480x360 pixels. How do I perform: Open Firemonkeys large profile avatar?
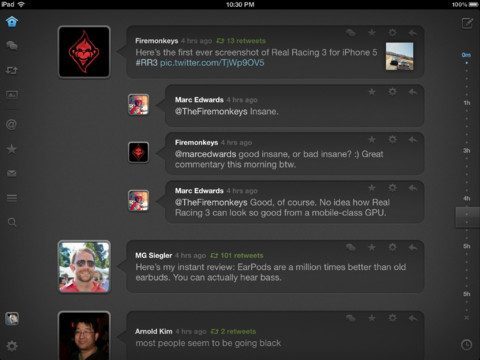tap(84, 52)
